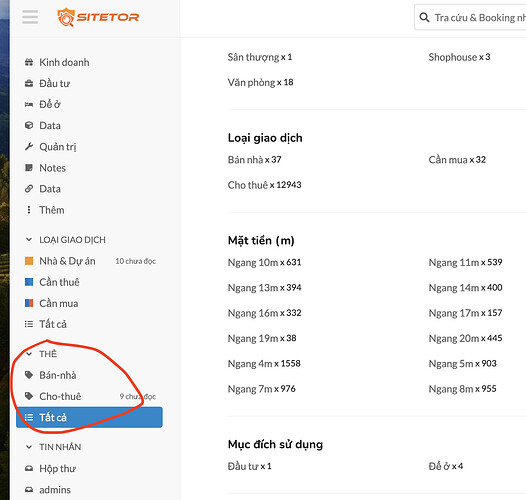Click the Bán nhà x 37 filter
The width and height of the screenshot is (526, 500).
tap(254, 160)
